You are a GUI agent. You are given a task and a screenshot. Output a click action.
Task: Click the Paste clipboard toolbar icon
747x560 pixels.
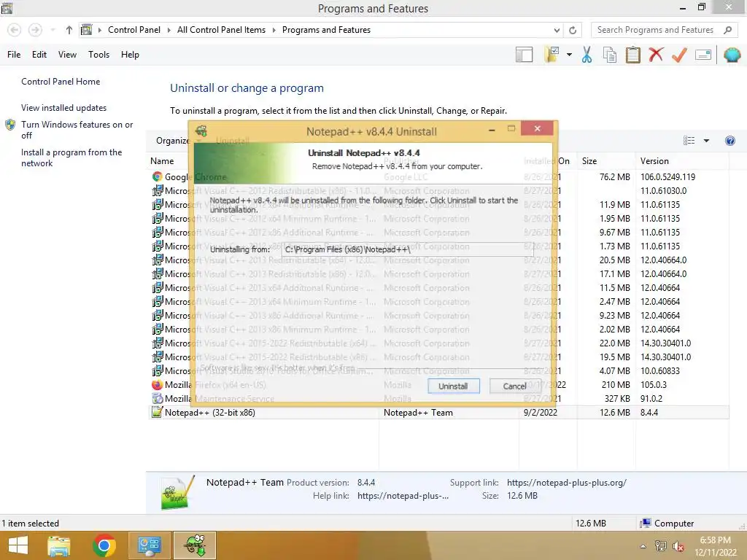pos(632,55)
